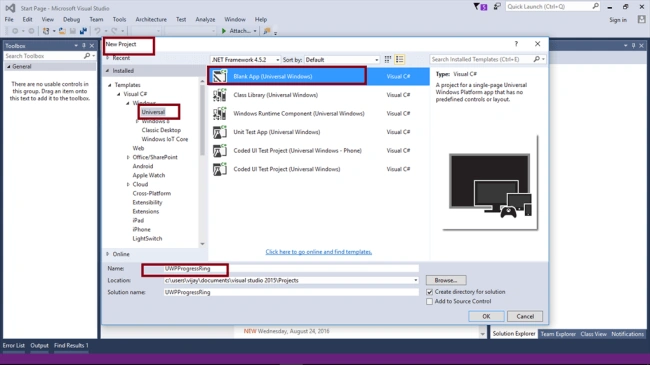Click the Save All toolbar icon
This screenshot has width=650, height=365.
[x=83, y=31]
